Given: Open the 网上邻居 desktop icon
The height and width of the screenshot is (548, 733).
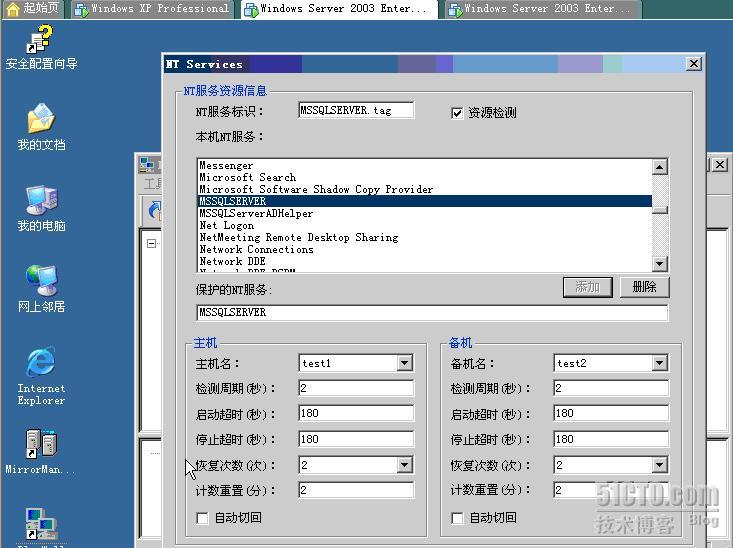Looking at the screenshot, I should (x=41, y=289).
